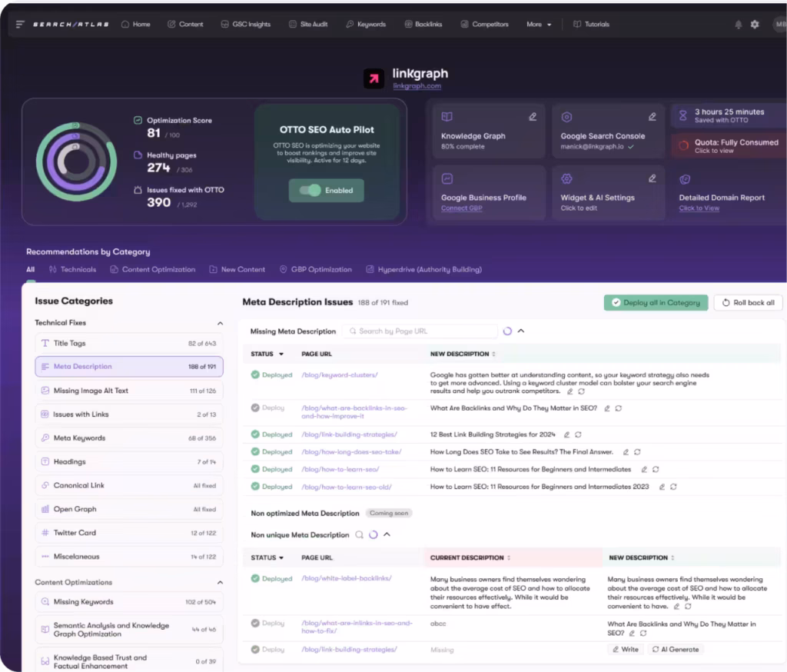Click the hamburger menu beside Search Atlas logo
787x672 pixels.
pyautogui.click(x=21, y=23)
